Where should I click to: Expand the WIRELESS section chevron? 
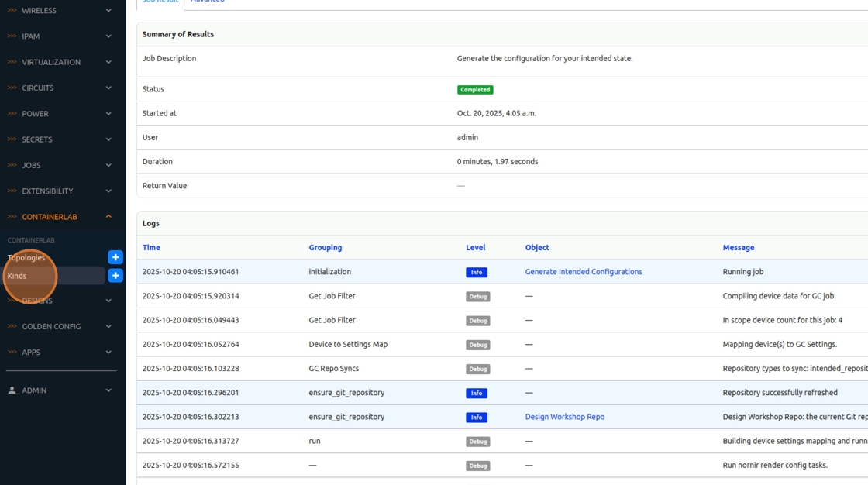(108, 11)
